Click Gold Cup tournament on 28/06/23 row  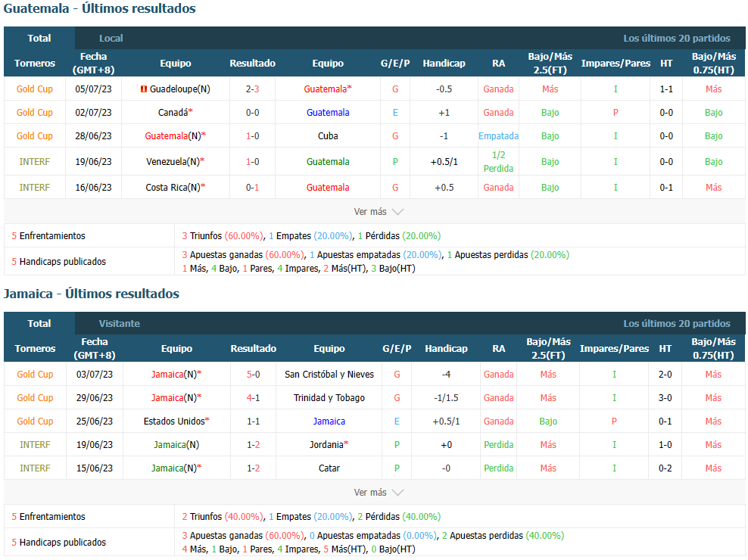(x=35, y=136)
